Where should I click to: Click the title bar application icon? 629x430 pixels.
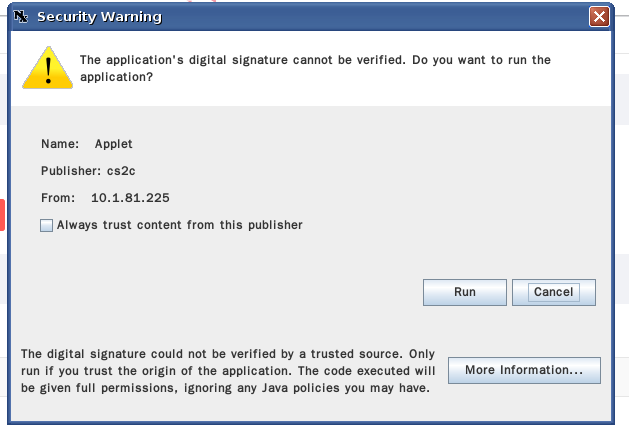pyautogui.click(x=20, y=16)
